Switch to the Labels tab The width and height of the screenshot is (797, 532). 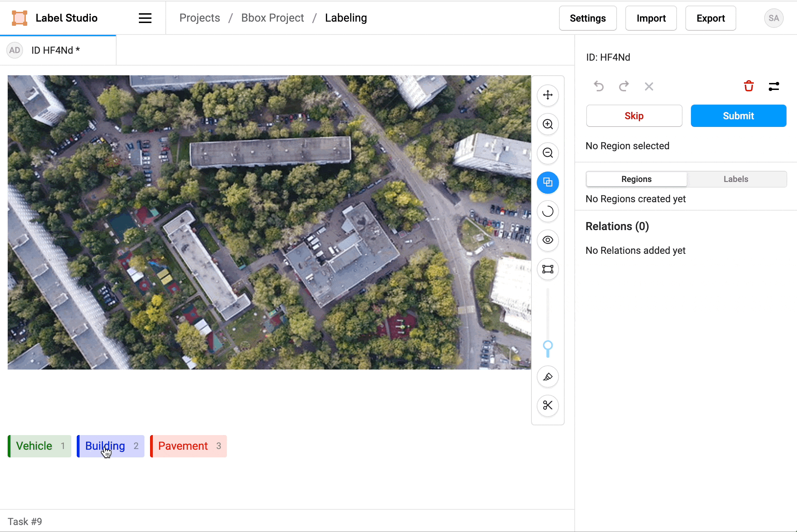[736, 179]
